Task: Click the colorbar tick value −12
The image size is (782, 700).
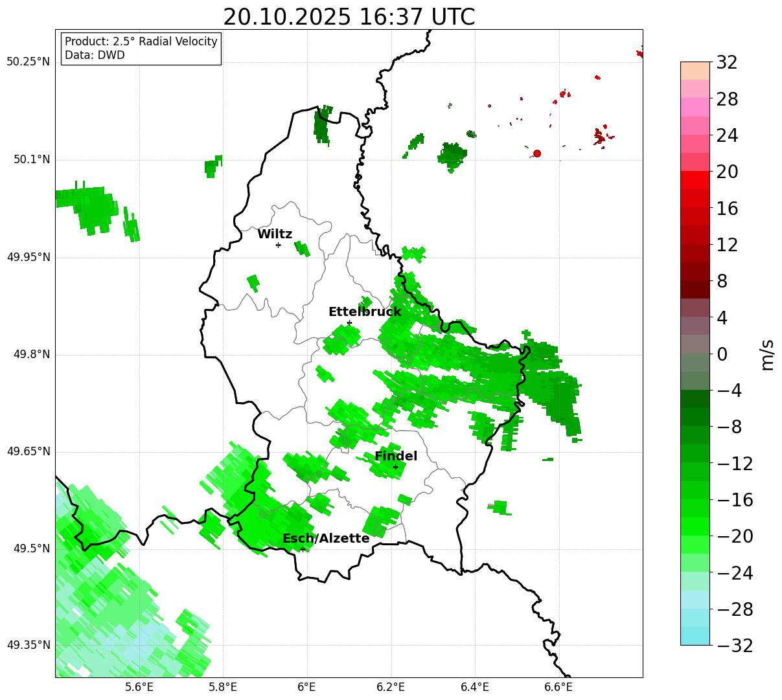Action: (735, 464)
